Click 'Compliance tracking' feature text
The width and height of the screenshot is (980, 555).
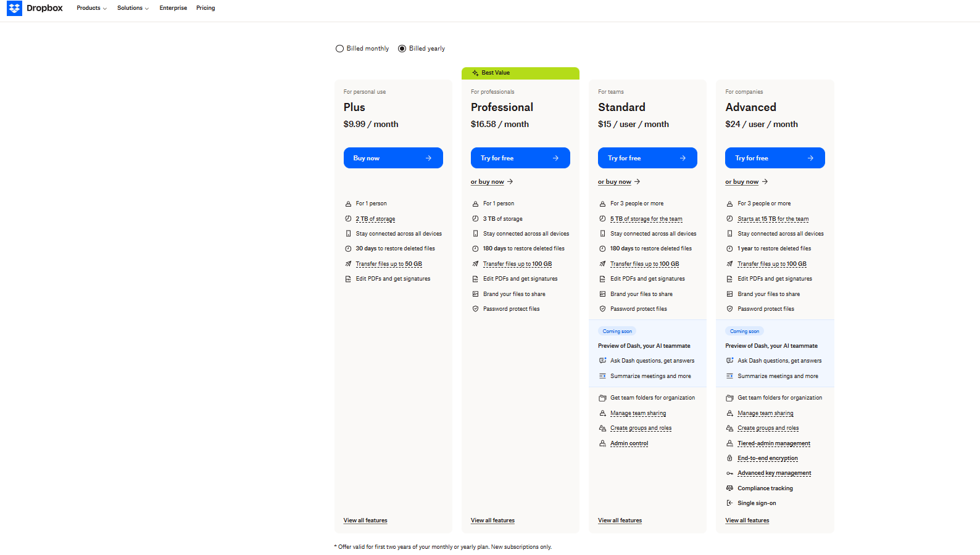[765, 488]
